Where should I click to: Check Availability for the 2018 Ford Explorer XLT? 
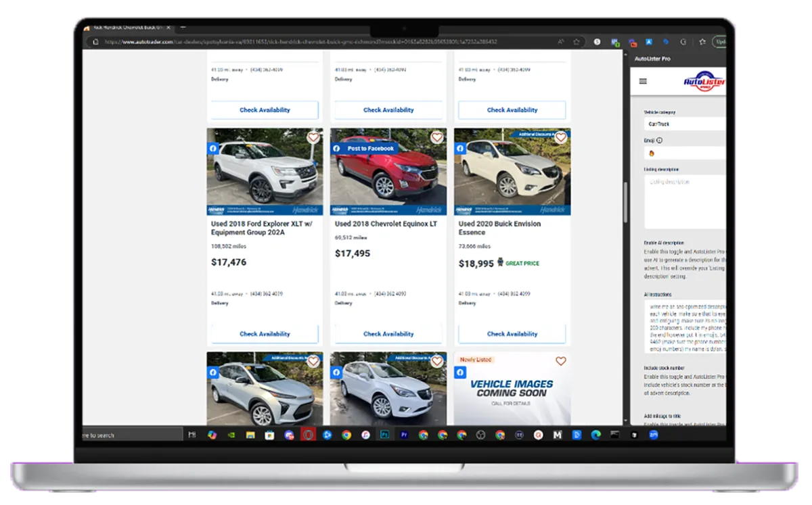[x=265, y=333]
